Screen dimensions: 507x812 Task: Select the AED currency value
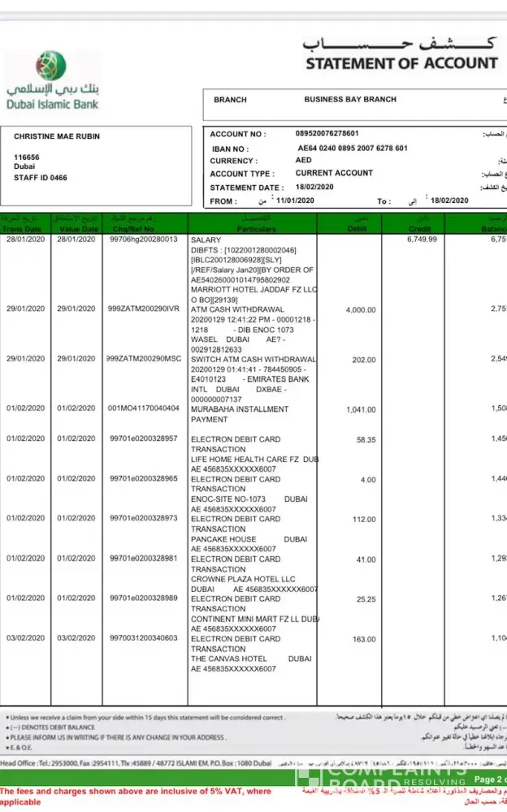click(x=304, y=160)
